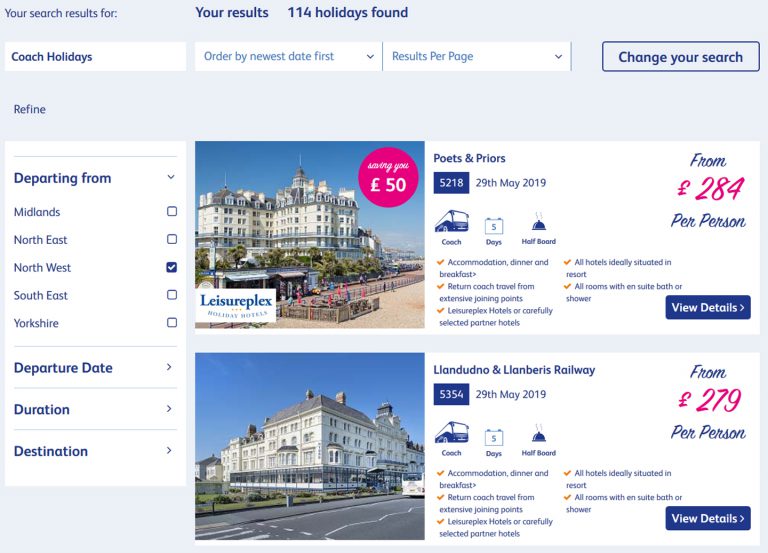
Task: Click the Refine heading
Action: coord(30,109)
